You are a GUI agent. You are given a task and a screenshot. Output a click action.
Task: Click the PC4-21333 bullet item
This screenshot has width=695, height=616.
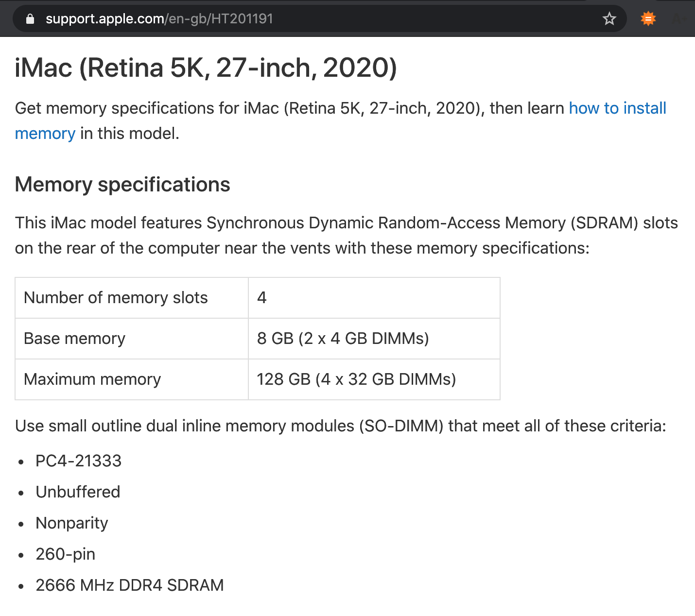tap(78, 461)
